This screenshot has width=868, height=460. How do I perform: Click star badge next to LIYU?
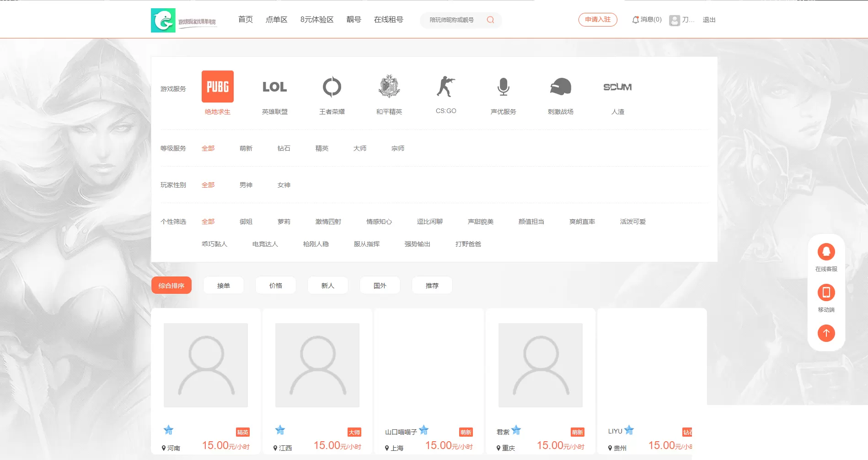[x=629, y=430]
